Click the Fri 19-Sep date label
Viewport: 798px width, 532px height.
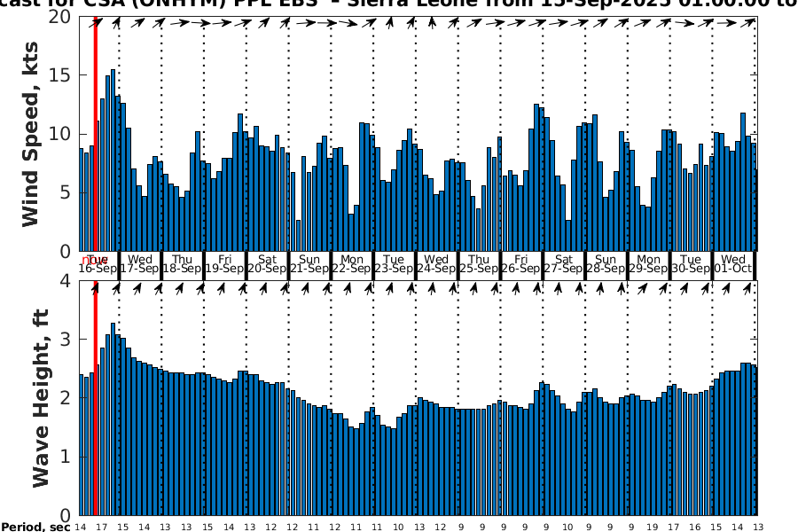(x=225, y=264)
